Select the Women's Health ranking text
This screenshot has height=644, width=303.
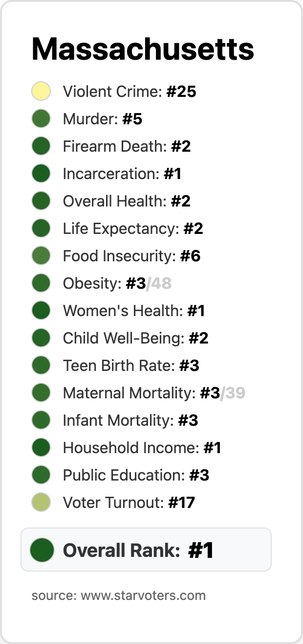pos(133,311)
